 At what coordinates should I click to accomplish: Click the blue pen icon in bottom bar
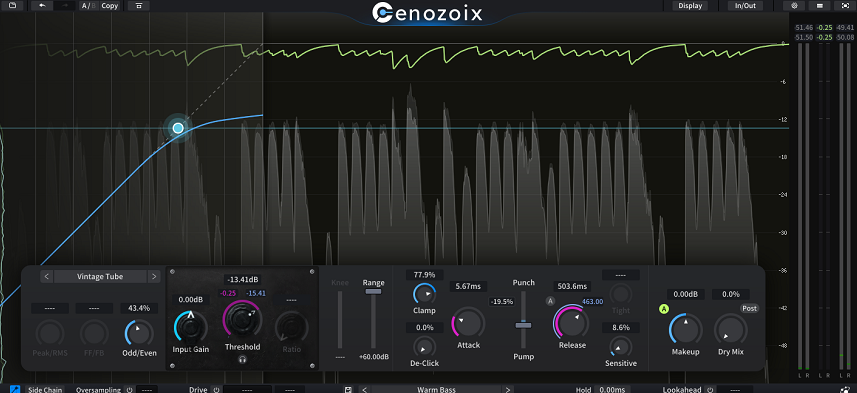pyautogui.click(x=15, y=390)
